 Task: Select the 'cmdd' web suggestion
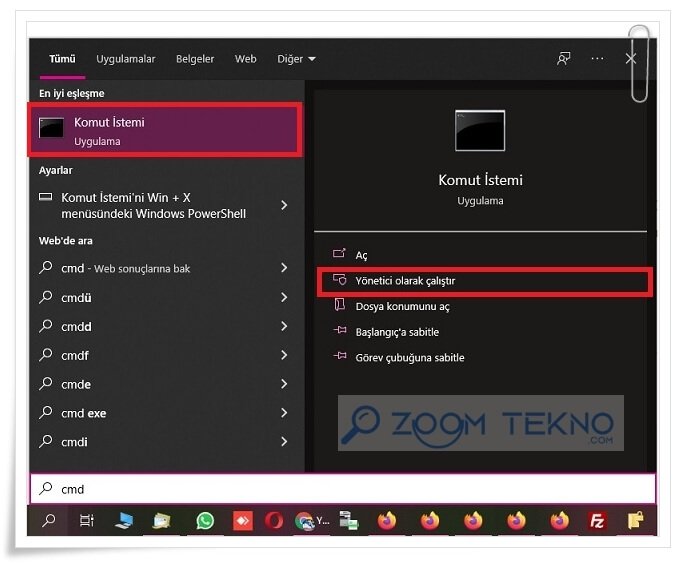[76, 327]
